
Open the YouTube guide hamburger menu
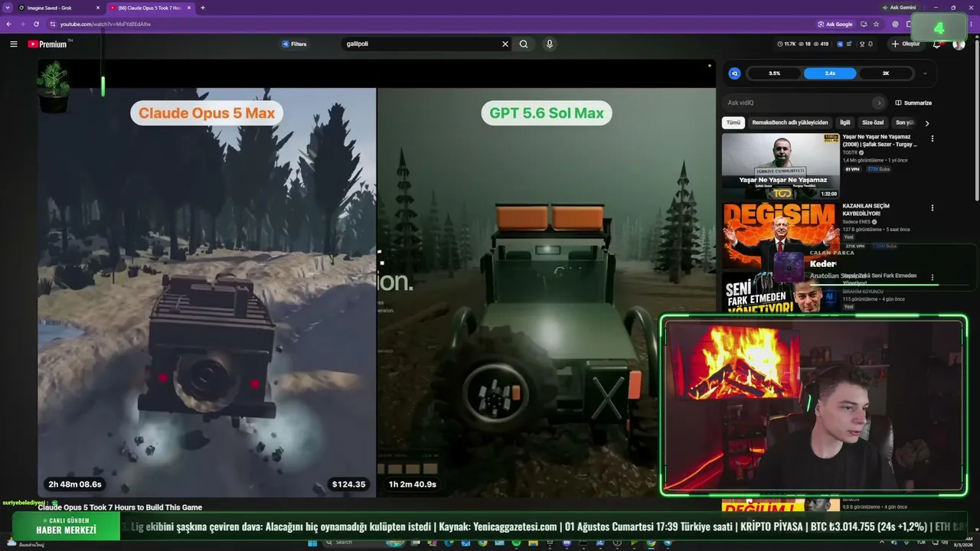coord(13,44)
